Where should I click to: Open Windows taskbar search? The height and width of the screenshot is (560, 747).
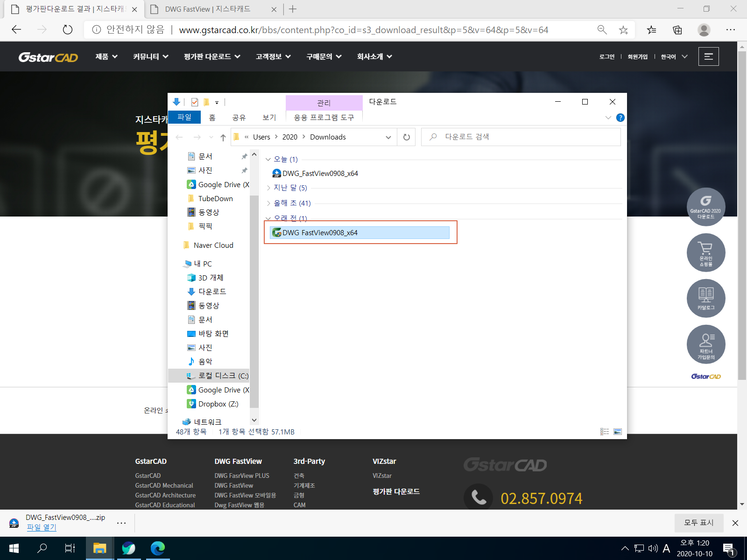[42, 548]
